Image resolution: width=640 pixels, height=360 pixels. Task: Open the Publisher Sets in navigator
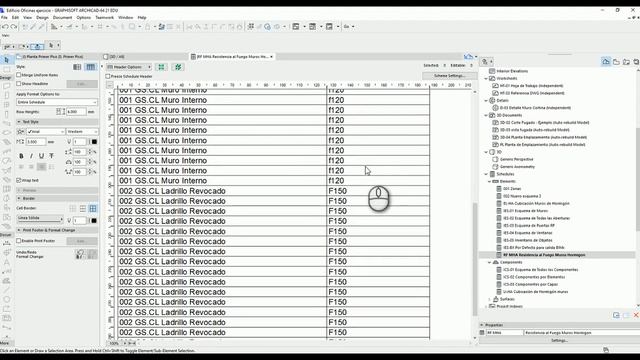coord(636,62)
